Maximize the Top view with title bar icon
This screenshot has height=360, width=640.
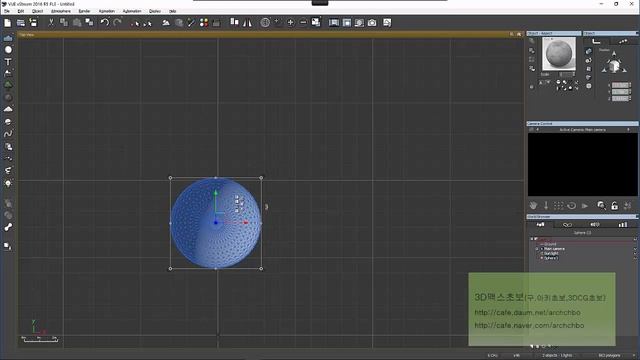(x=519, y=35)
